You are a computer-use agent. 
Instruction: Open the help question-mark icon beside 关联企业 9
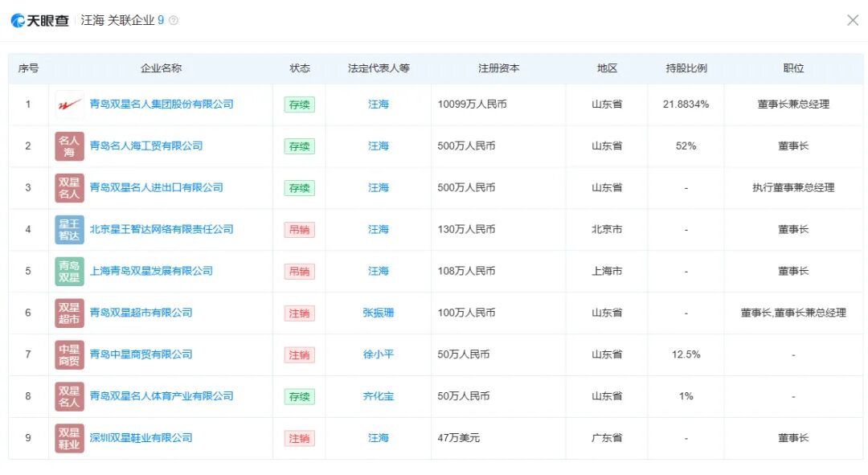point(174,20)
